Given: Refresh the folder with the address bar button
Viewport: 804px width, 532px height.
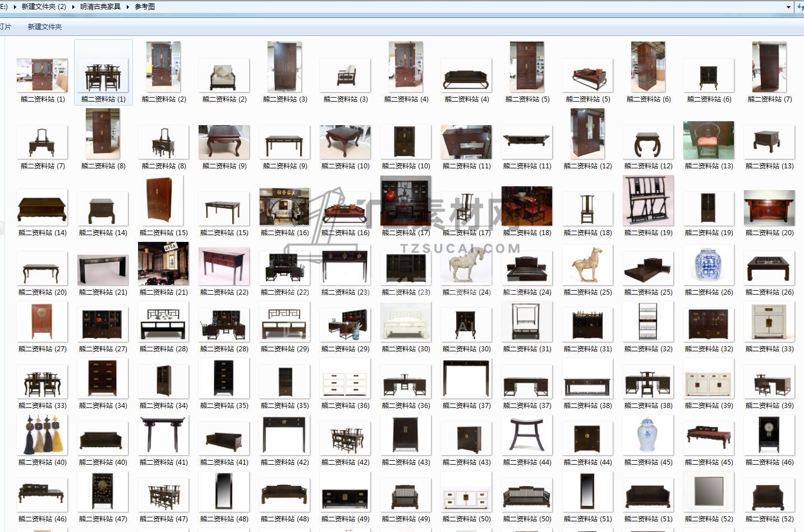Looking at the screenshot, I should coord(800,7).
